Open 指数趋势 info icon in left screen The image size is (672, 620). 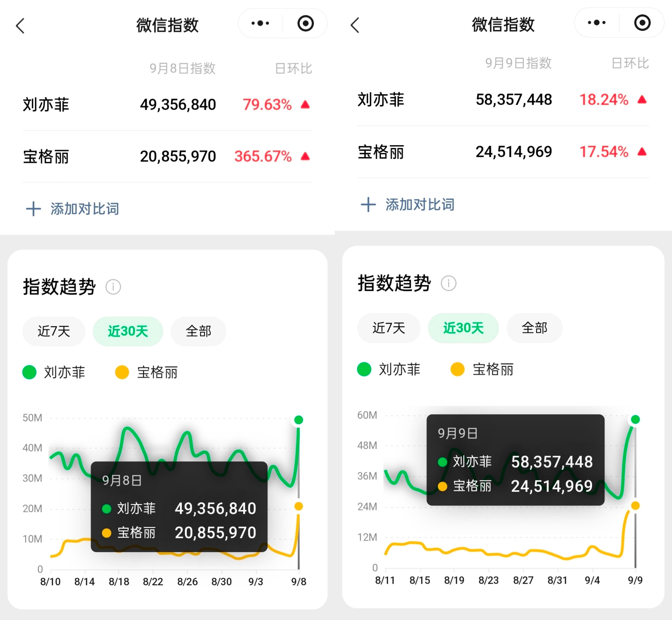113,287
